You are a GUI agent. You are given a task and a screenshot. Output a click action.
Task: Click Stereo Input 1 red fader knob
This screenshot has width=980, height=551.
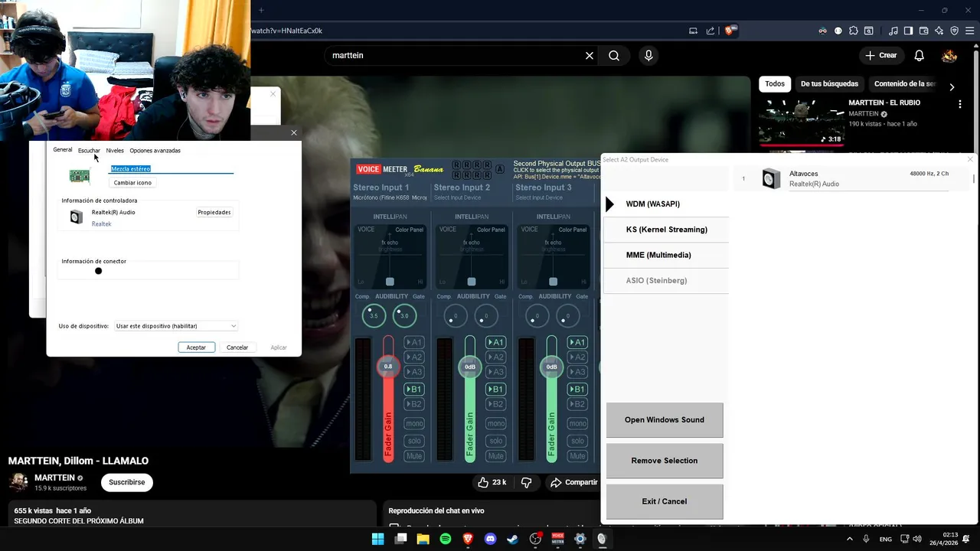[388, 367]
